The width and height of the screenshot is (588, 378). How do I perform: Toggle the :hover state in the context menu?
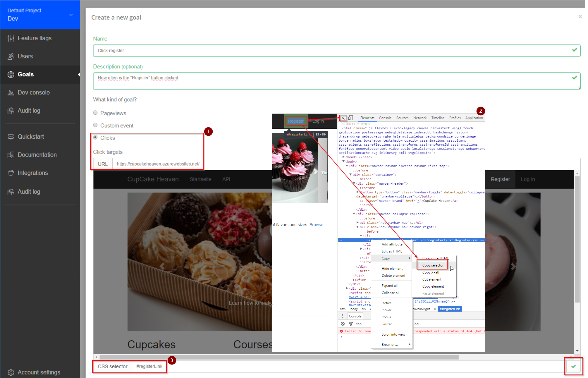coord(392,310)
